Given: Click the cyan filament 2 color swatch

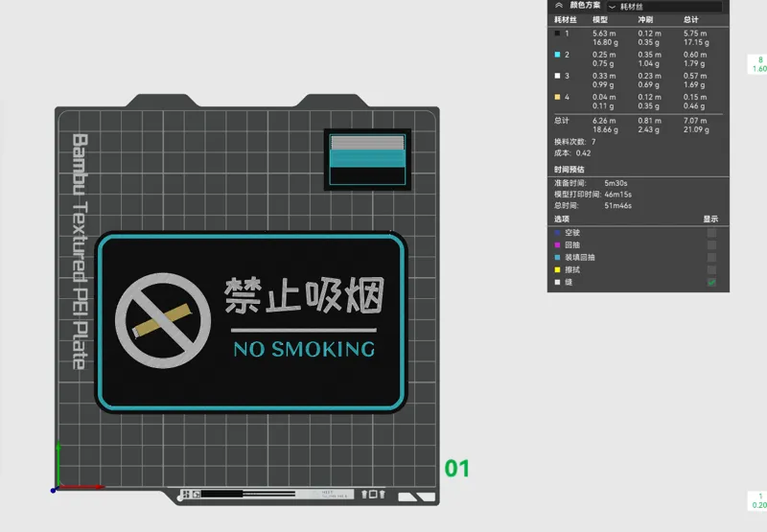Looking at the screenshot, I should pos(557,55).
